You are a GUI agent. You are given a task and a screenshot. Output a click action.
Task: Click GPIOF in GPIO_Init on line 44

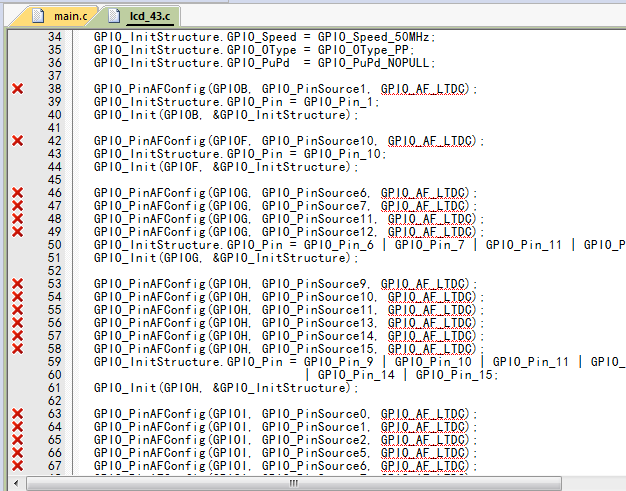pyautogui.click(x=181, y=167)
